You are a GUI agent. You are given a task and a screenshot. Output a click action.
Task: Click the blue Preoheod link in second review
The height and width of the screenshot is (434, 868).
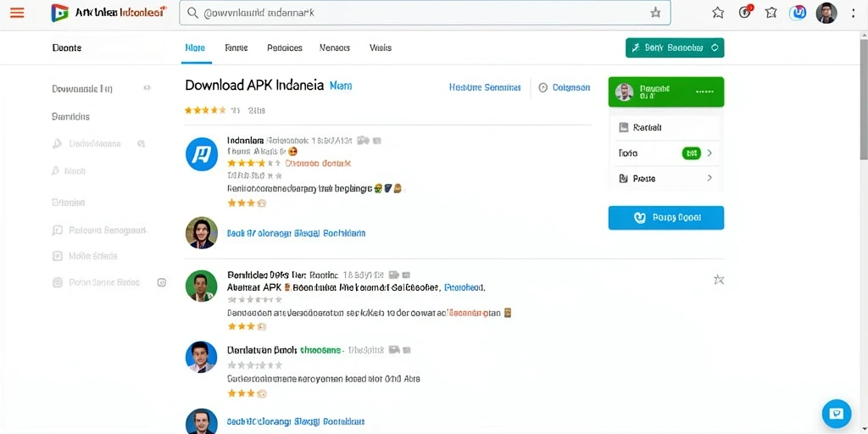pyautogui.click(x=465, y=287)
